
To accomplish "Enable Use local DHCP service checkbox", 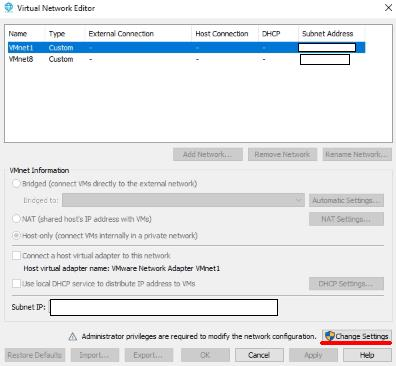I will point(16,284).
